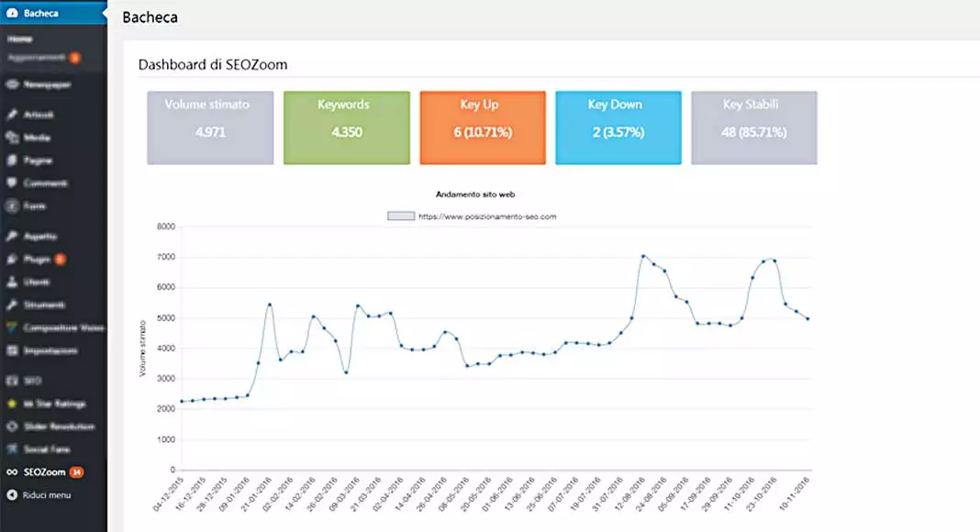Toggle the chart legend color box
The width and height of the screenshot is (980, 532).
[401, 216]
